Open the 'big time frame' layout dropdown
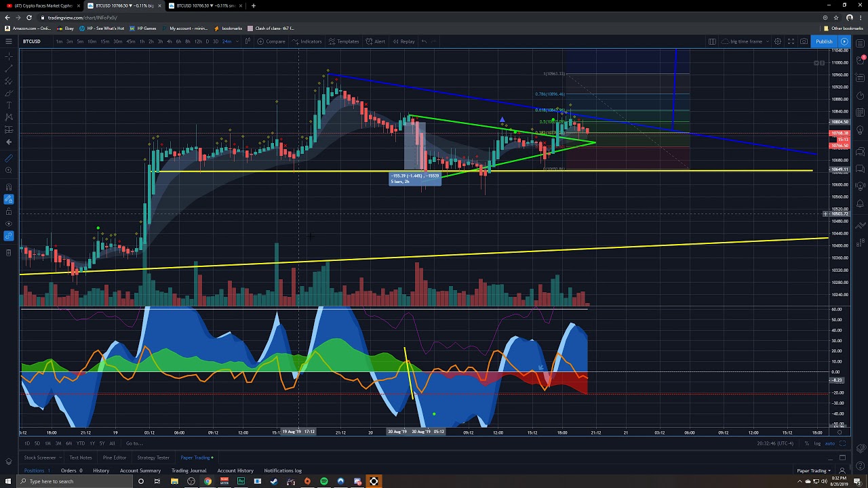The image size is (868, 488). coord(745,41)
